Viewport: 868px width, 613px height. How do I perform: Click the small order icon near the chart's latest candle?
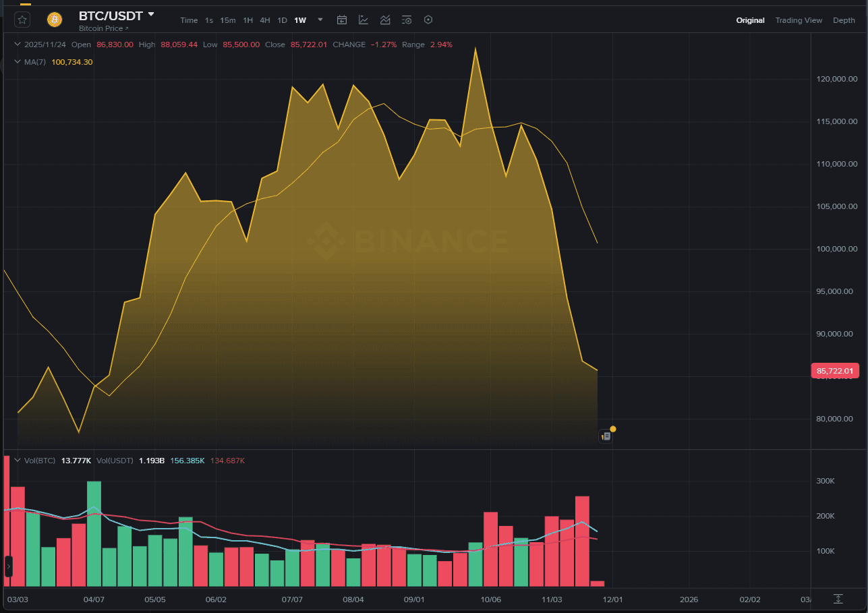click(605, 436)
